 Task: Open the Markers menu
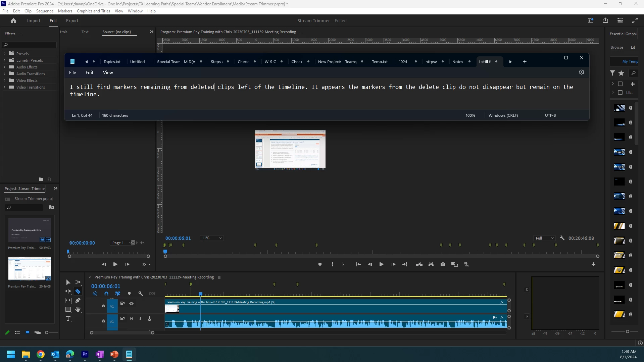pyautogui.click(x=65, y=11)
